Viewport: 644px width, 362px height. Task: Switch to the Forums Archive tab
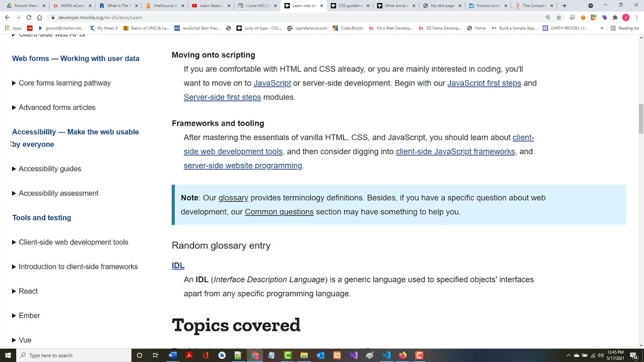pos(488,6)
